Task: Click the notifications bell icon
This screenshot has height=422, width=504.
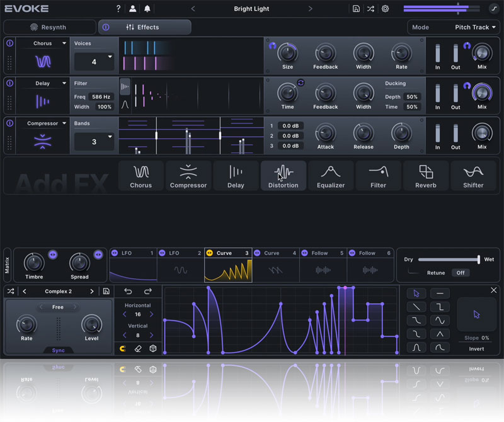Action: point(147,9)
